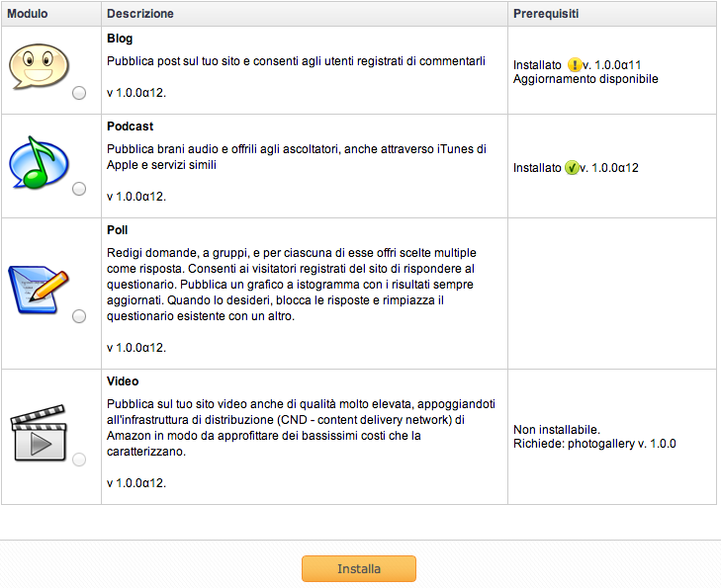Select the disabled Video module radio button

[x=79, y=460]
